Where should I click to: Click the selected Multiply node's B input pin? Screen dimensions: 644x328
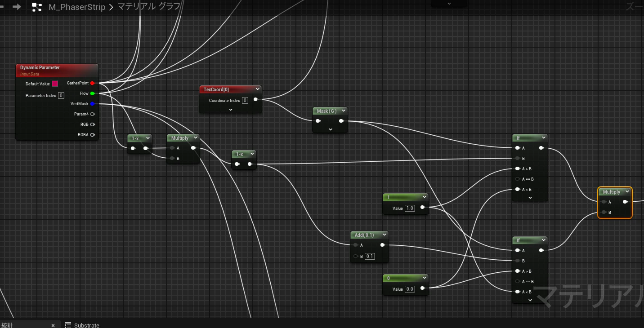point(604,212)
